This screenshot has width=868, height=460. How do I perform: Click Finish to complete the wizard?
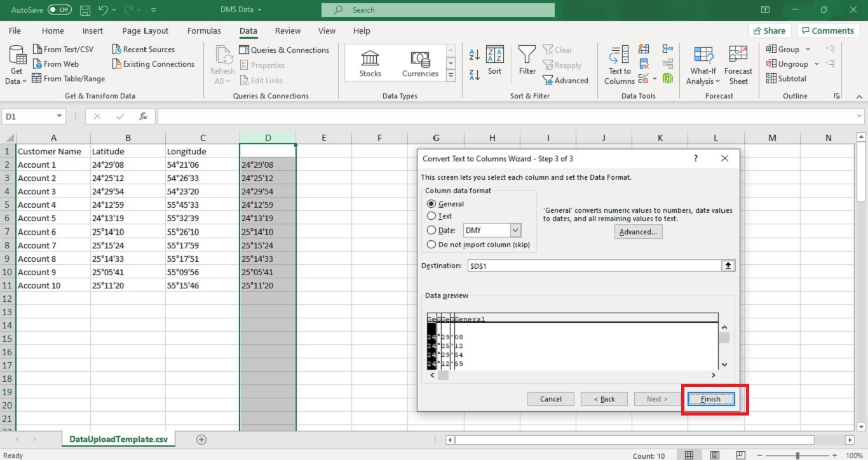pyautogui.click(x=710, y=399)
